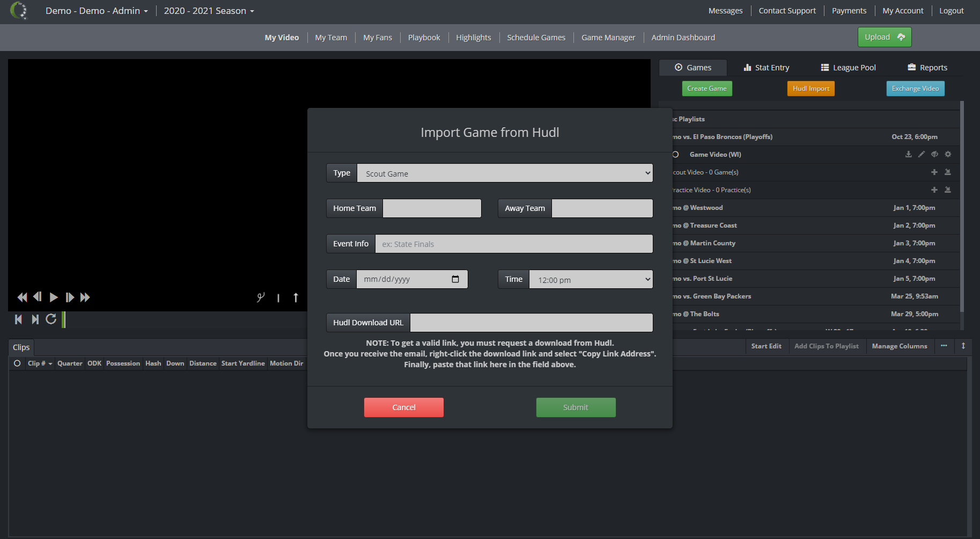The height and width of the screenshot is (539, 980).
Task: Play the video
Action: click(x=54, y=297)
